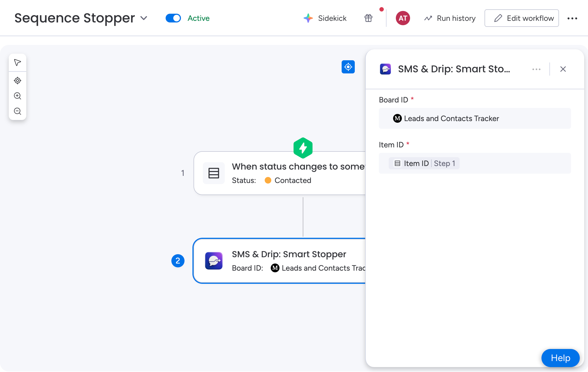Viewport: 588px width, 372px height.
Task: Zoom out of the workflow canvas
Action: pos(17,111)
